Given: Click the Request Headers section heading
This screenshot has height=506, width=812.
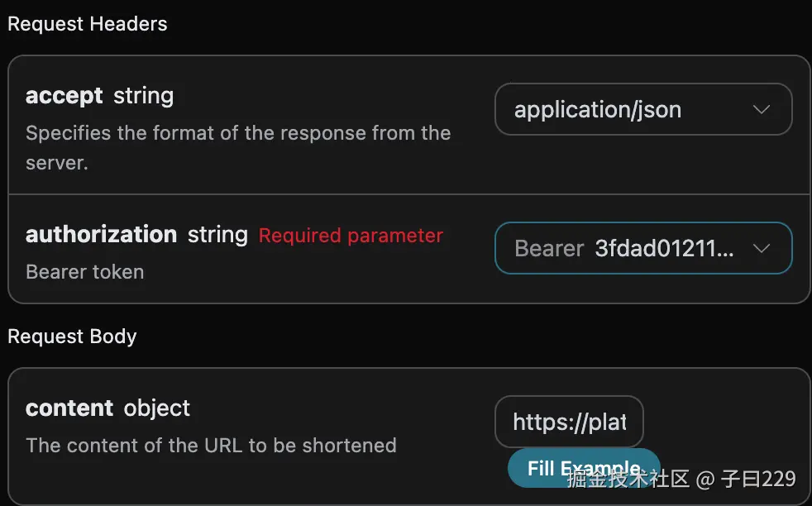Looking at the screenshot, I should click(x=88, y=25).
